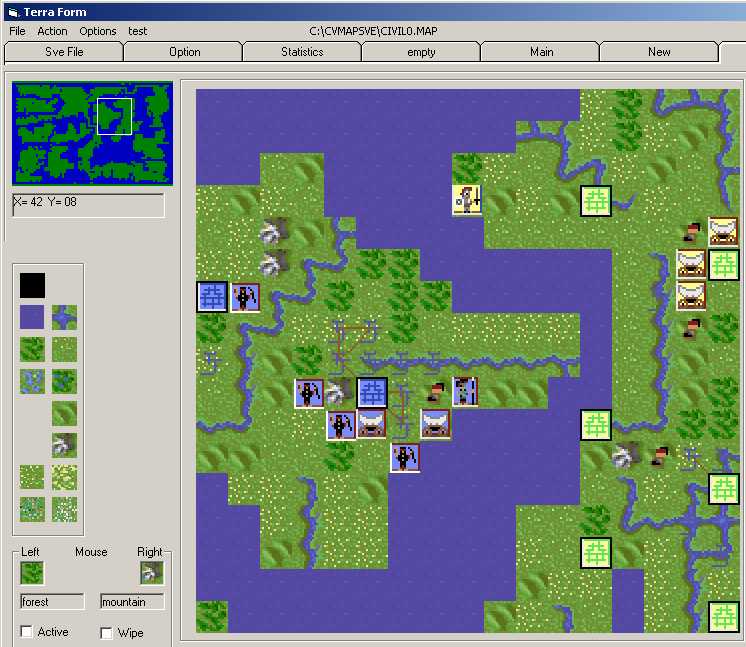Enable the Active checkbox
Viewport: 746px width, 647px height.
(x=27, y=632)
